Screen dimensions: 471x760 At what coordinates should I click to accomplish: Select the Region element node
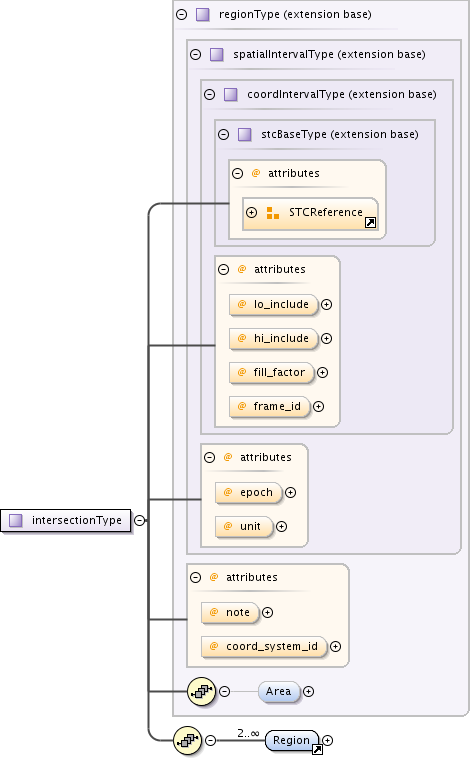point(292,741)
